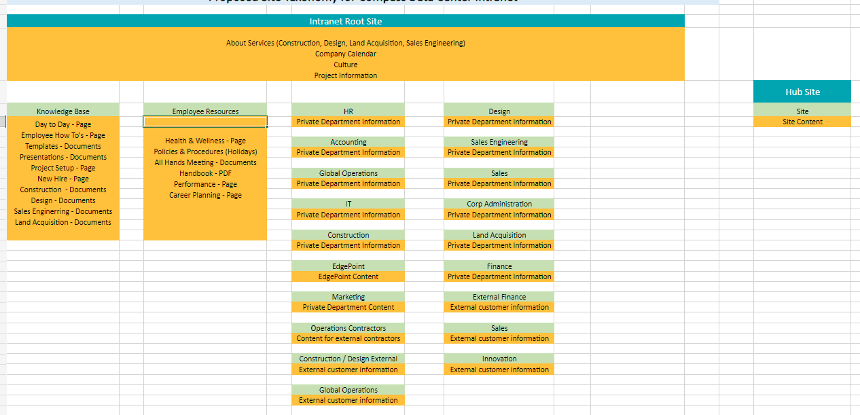Click Private Department Information under Land Acquisition header
This screenshot has height=415, width=860.
(x=499, y=246)
